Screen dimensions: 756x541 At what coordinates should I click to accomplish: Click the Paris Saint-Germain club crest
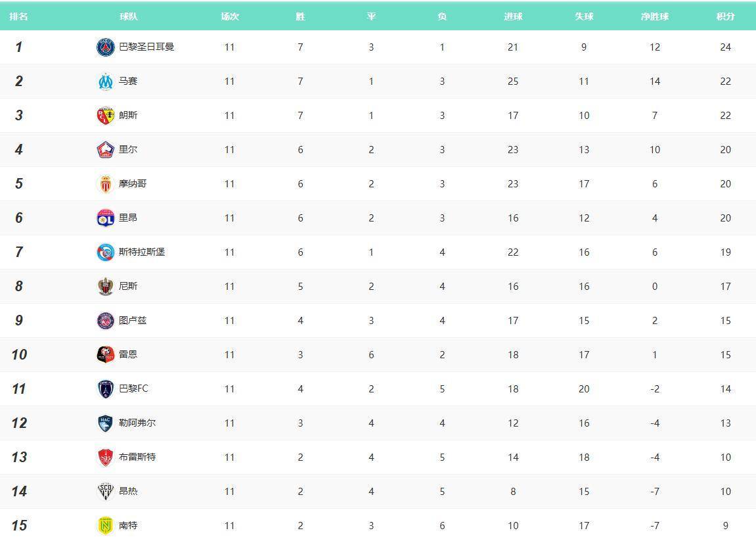[x=105, y=47]
